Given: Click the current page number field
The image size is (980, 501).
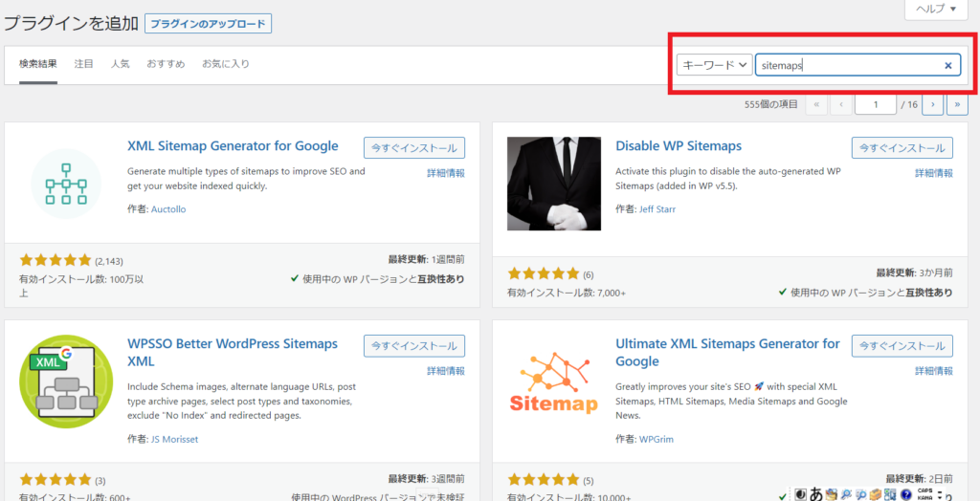Looking at the screenshot, I should pyautogui.click(x=876, y=105).
